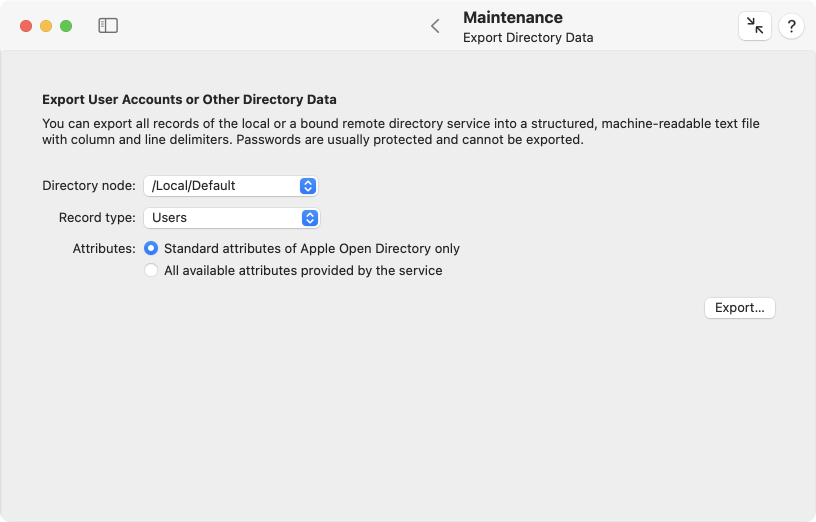816x522 pixels.
Task: Minimize the window with the yellow button
Action: 46,26
